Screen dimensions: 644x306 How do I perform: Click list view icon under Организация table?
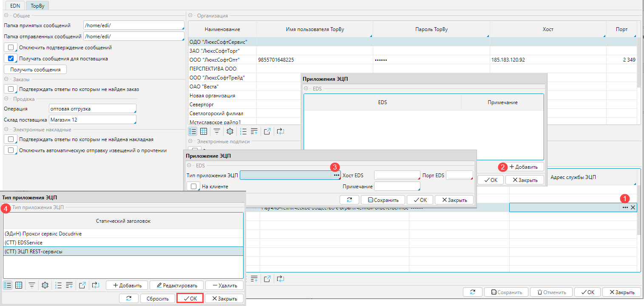pos(193,131)
